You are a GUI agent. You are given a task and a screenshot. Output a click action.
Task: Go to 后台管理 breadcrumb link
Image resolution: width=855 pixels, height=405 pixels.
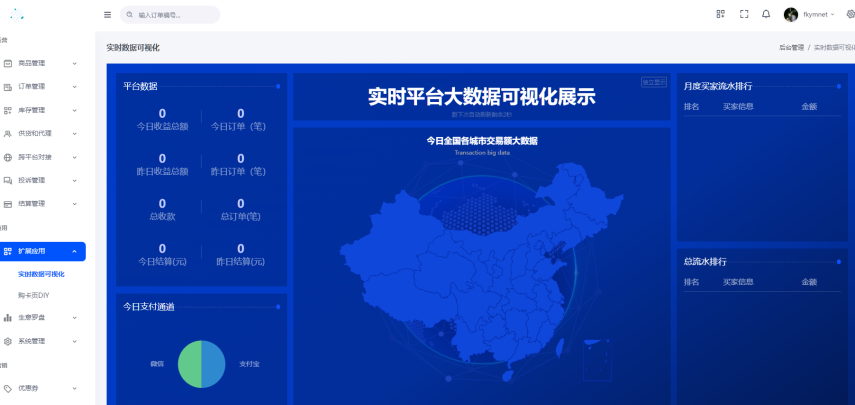click(x=790, y=48)
